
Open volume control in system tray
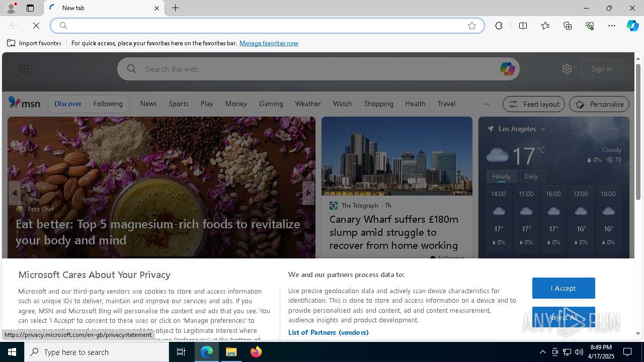point(579,352)
